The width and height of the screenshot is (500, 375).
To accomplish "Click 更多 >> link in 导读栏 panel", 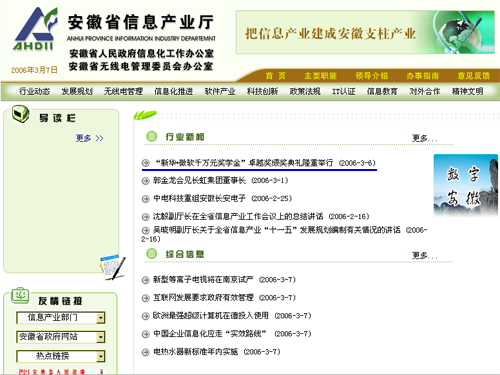I will click(89, 138).
